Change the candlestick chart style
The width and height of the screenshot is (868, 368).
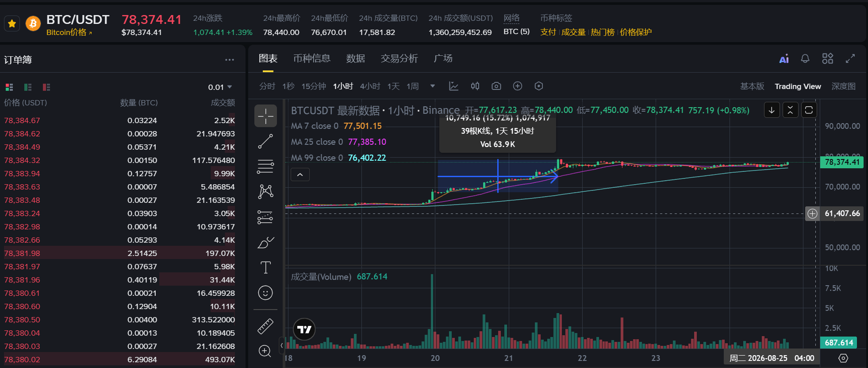(475, 86)
